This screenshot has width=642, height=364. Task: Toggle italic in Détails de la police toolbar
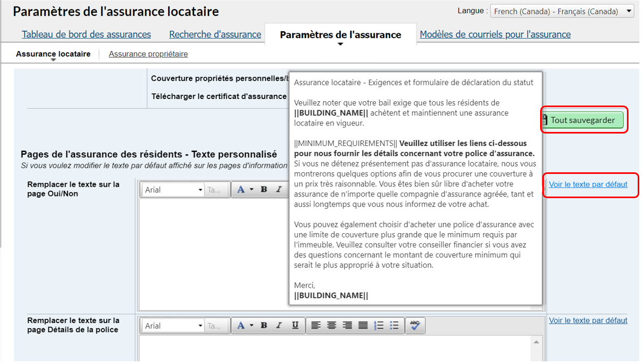click(x=279, y=326)
